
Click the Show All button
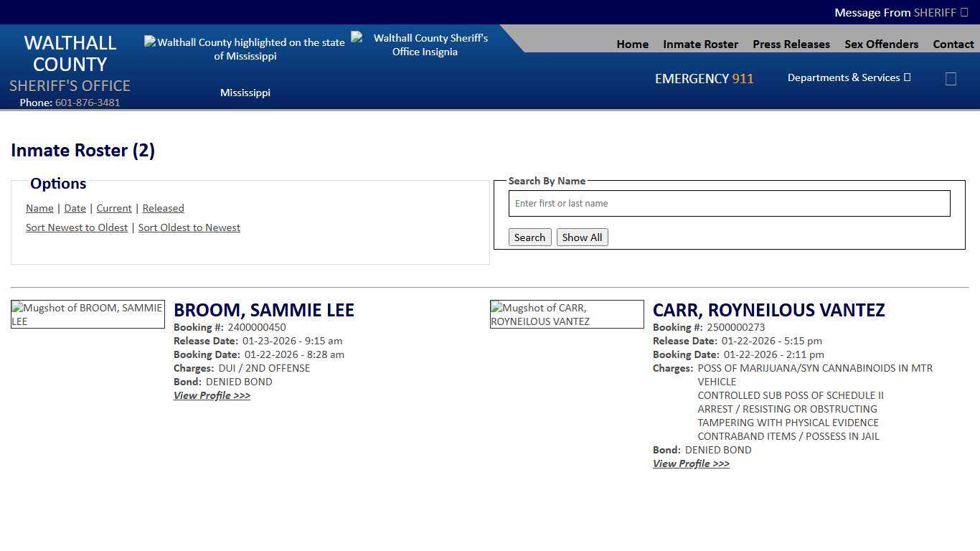pos(582,237)
